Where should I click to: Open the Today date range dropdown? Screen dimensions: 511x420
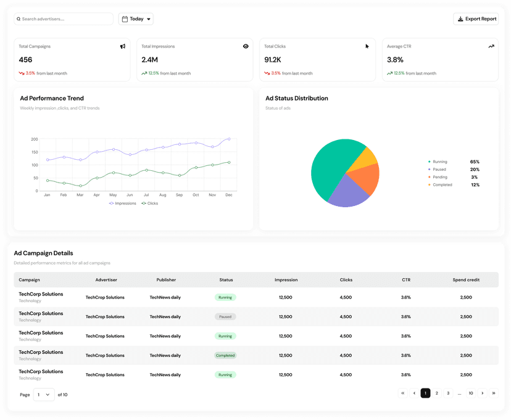136,19
